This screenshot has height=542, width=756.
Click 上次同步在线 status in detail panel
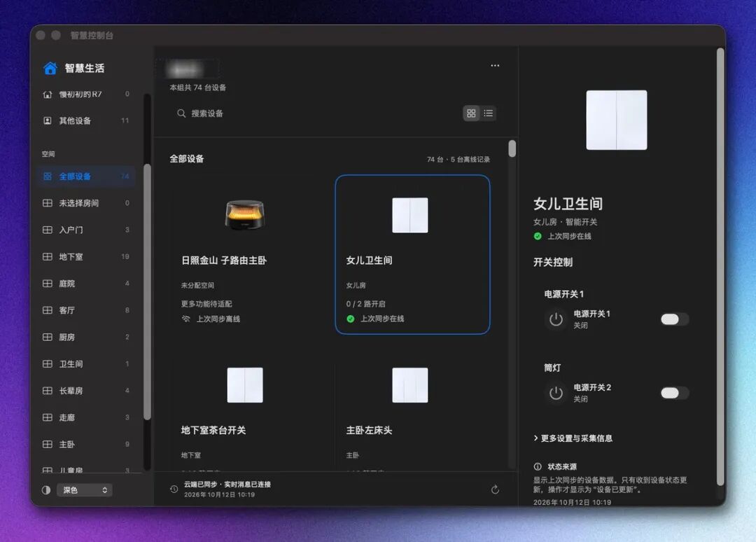(x=569, y=236)
